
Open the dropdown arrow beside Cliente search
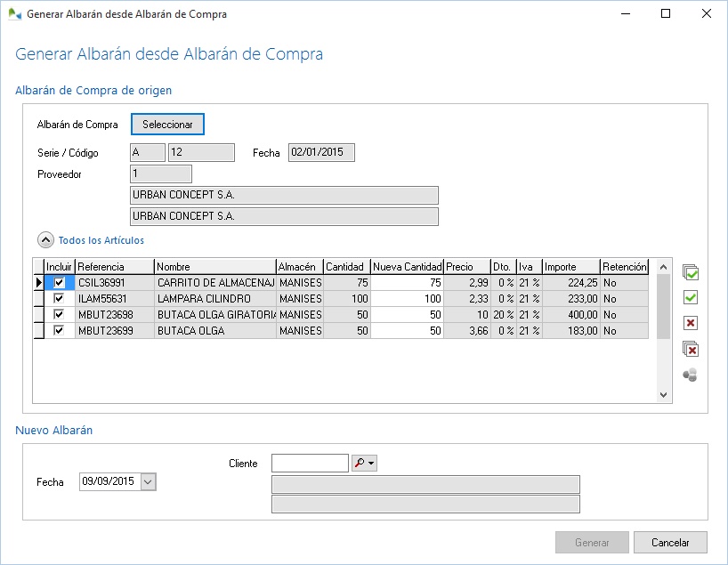[372, 464]
